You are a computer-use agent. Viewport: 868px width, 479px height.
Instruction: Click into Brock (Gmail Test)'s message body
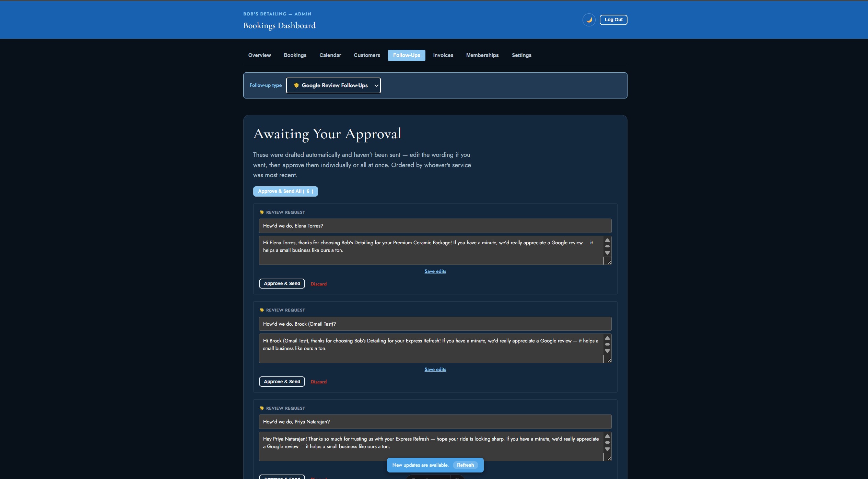coord(431,348)
